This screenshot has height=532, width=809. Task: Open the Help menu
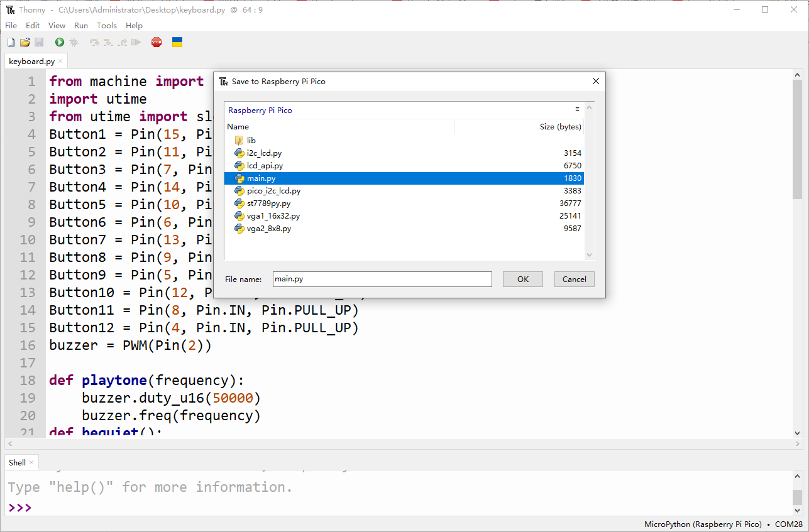tap(134, 26)
